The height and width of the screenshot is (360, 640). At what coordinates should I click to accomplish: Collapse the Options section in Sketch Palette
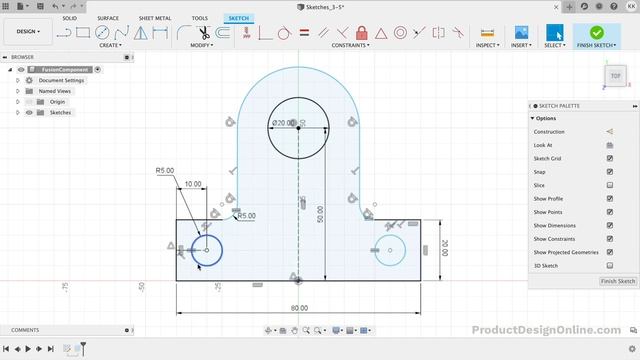tap(532, 118)
